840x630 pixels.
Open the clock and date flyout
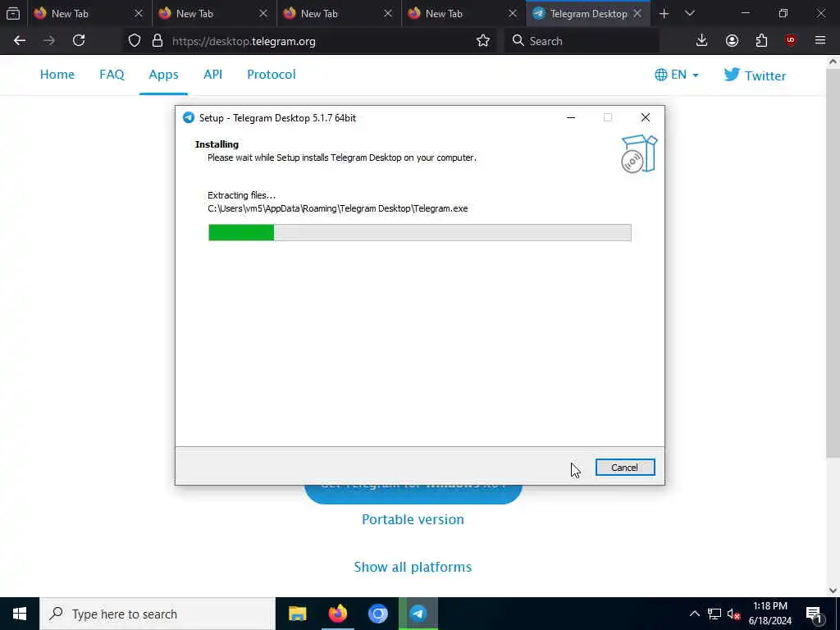tap(769, 614)
